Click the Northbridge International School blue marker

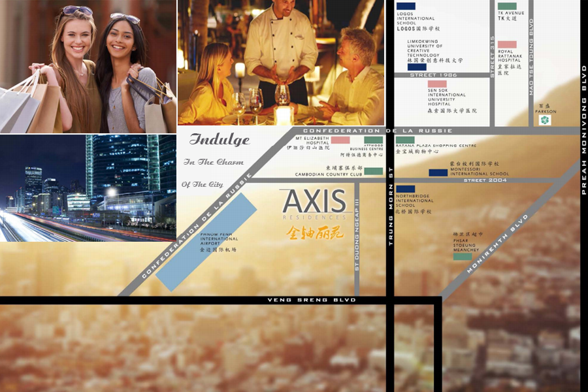click(405, 188)
